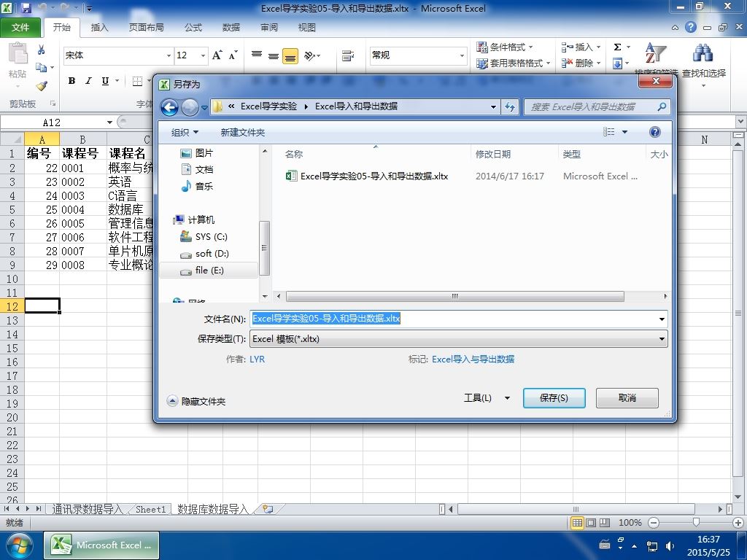Select SYS (C:) drive
747x560 pixels.
pyautogui.click(x=204, y=237)
